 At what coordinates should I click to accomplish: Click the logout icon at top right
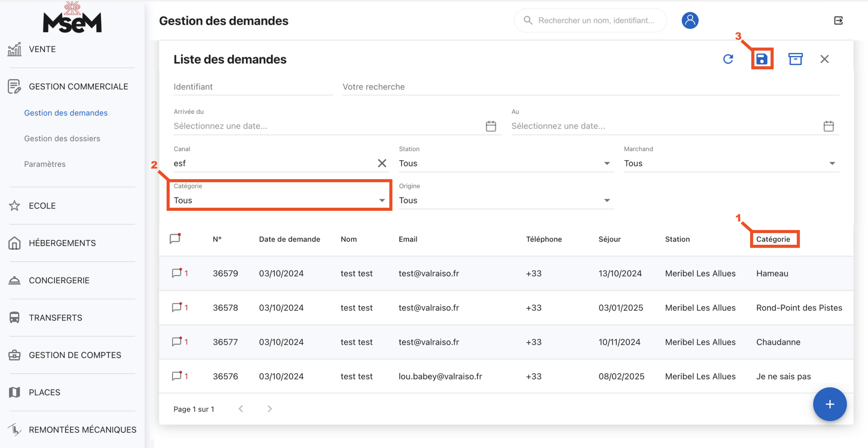click(x=838, y=20)
